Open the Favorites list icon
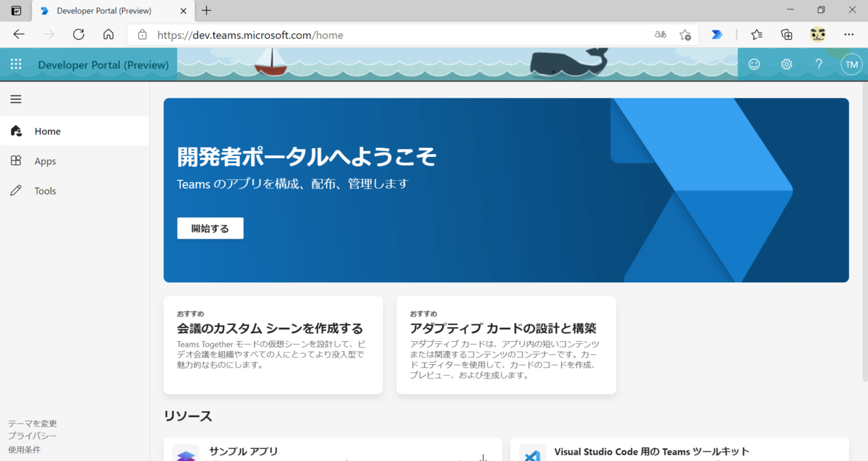The width and height of the screenshot is (868, 461). [757, 34]
